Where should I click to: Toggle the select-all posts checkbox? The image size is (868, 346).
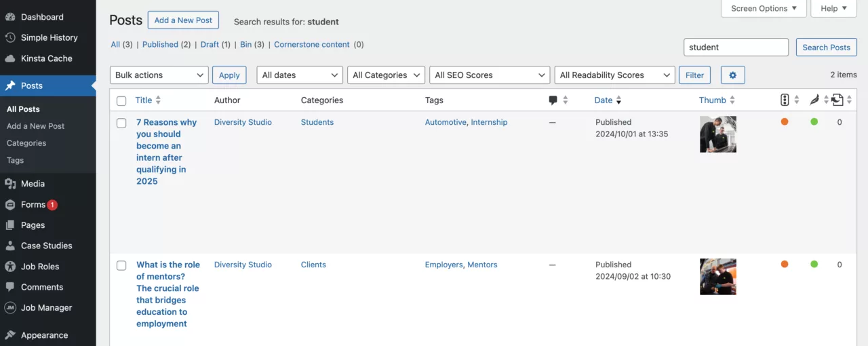click(x=121, y=101)
